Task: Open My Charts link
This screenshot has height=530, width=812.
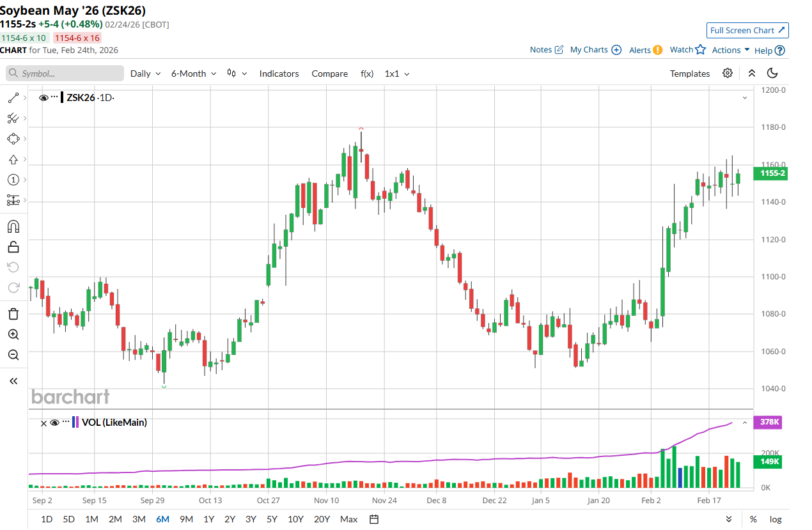Action: tap(595, 50)
